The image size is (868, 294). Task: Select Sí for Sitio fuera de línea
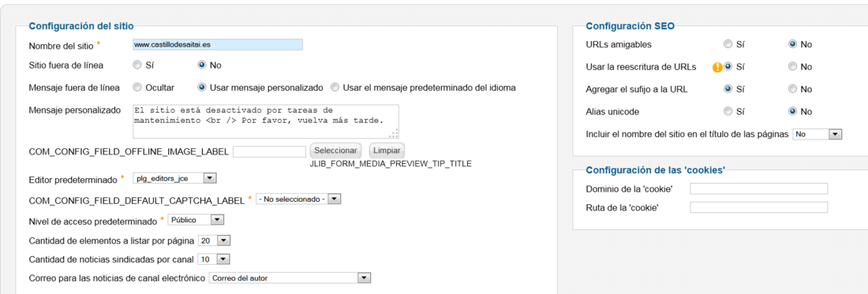[137, 65]
